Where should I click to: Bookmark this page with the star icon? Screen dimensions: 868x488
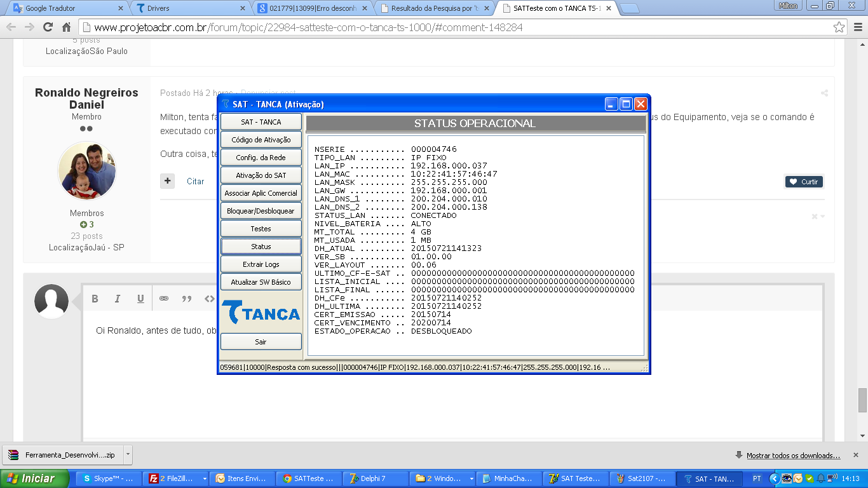pos(839,27)
